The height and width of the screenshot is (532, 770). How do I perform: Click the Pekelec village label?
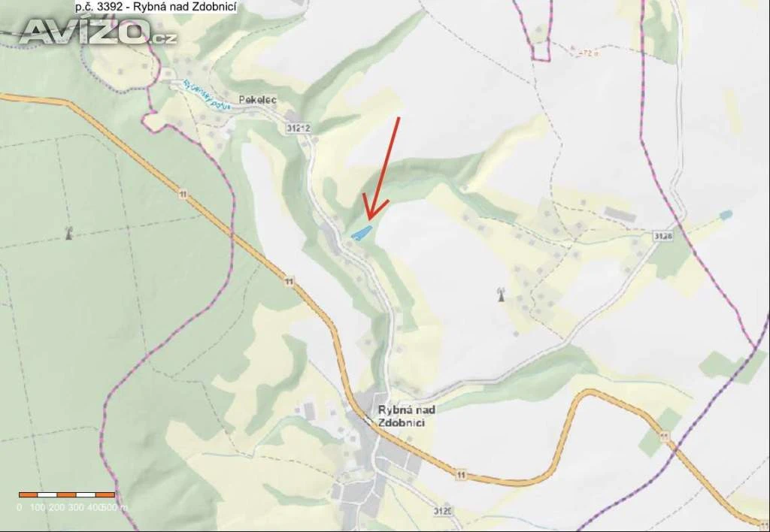click(x=258, y=100)
